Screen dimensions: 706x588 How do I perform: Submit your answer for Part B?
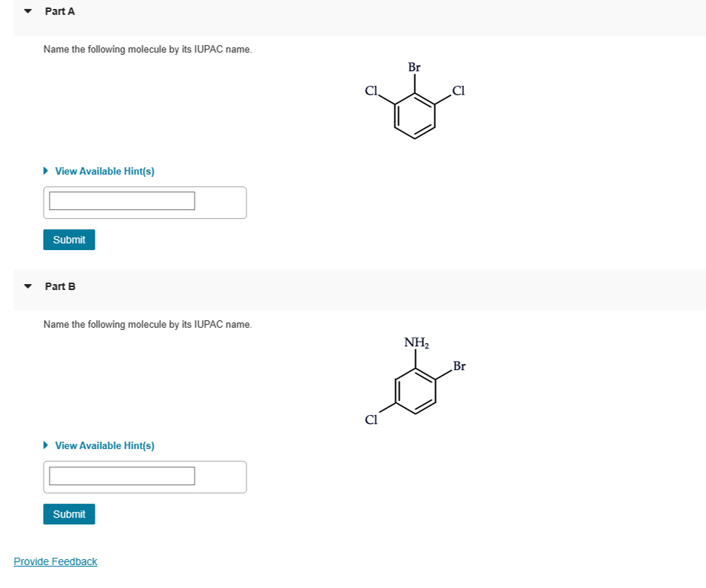pos(69,514)
